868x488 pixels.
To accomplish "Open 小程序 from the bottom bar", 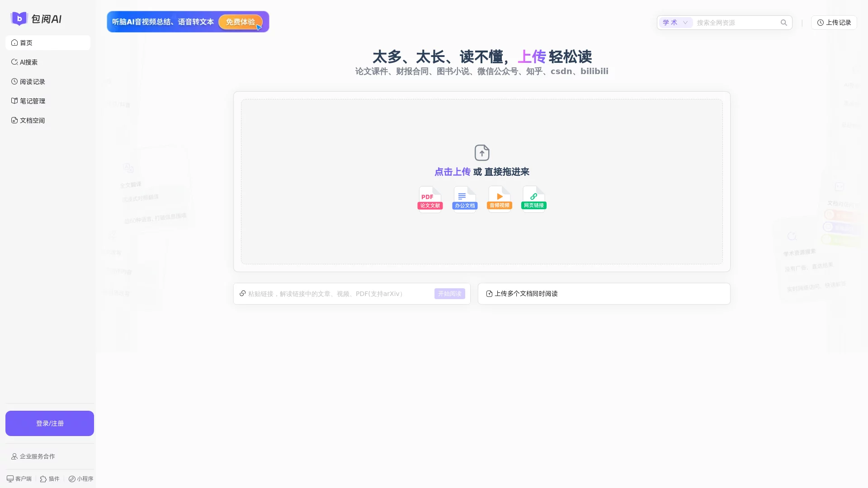I will 81,479.
